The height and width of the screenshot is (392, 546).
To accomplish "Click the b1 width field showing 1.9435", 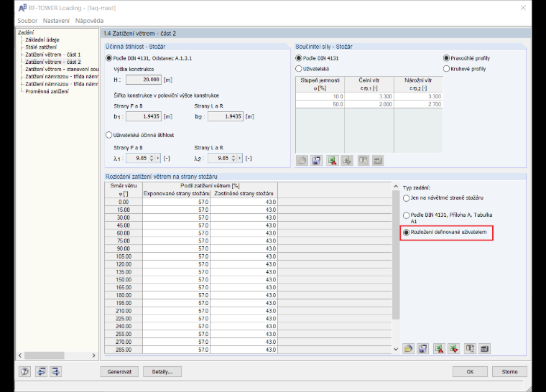I will point(144,116).
